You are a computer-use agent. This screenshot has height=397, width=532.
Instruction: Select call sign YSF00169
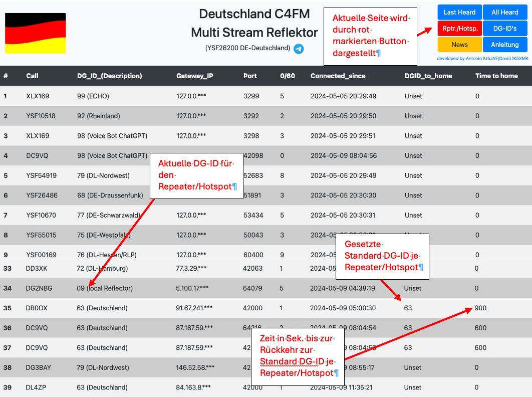[x=41, y=255]
